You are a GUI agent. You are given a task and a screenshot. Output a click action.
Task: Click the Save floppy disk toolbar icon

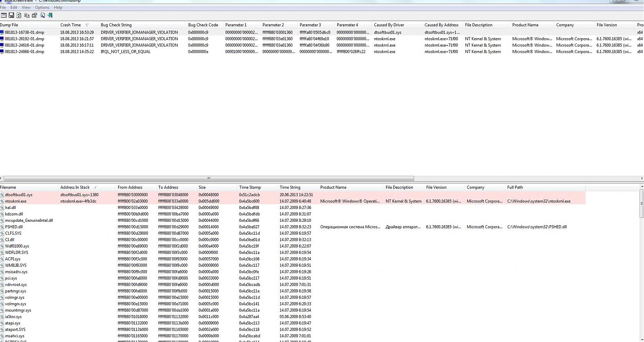pyautogui.click(x=11, y=15)
